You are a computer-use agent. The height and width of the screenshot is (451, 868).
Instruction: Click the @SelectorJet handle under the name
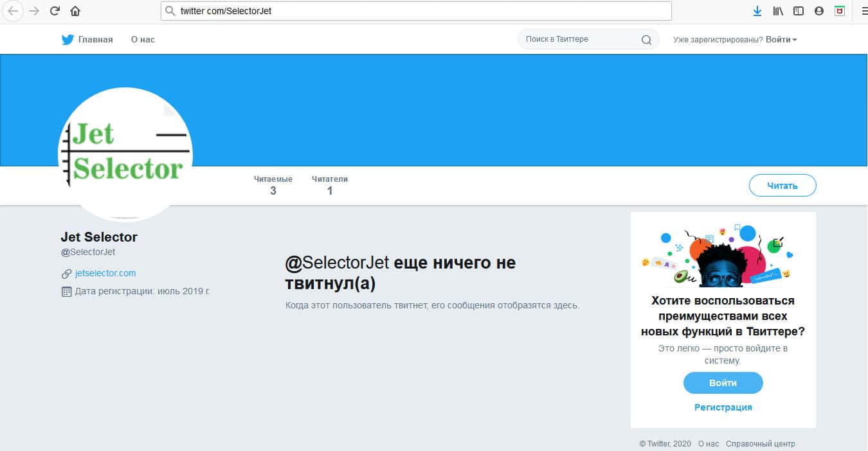click(88, 252)
